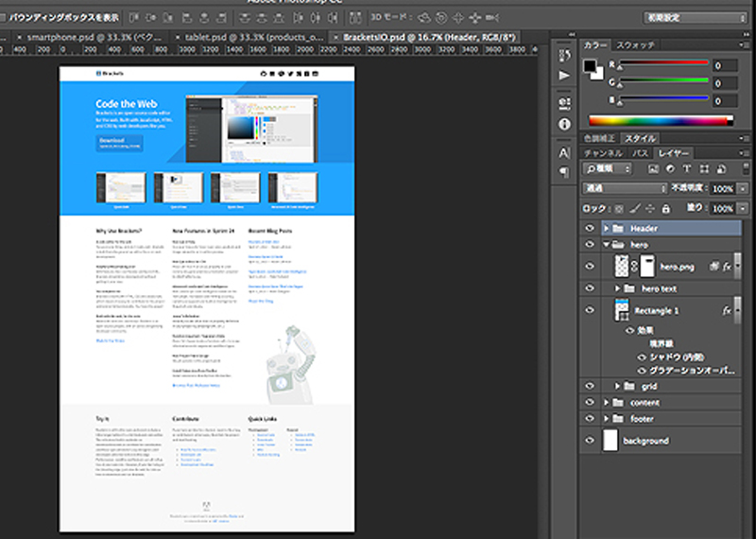Image resolution: width=756 pixels, height=539 pixels.
Task: Click the foreground color swatch
Action: tap(590, 66)
